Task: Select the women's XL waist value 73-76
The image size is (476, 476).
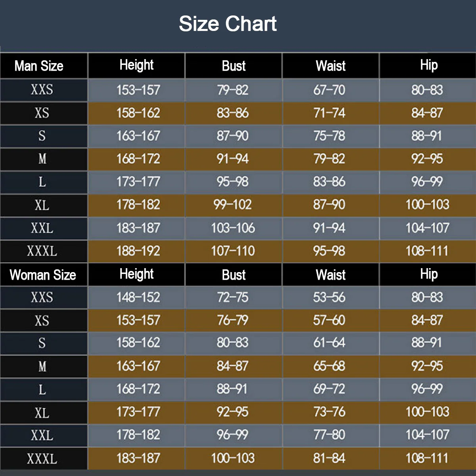Action: [x=329, y=412]
